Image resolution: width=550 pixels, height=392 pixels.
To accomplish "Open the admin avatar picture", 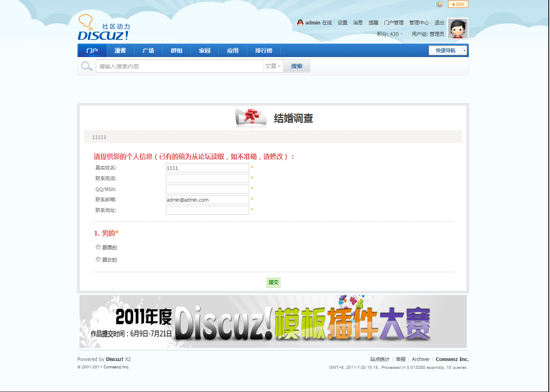I will (457, 29).
